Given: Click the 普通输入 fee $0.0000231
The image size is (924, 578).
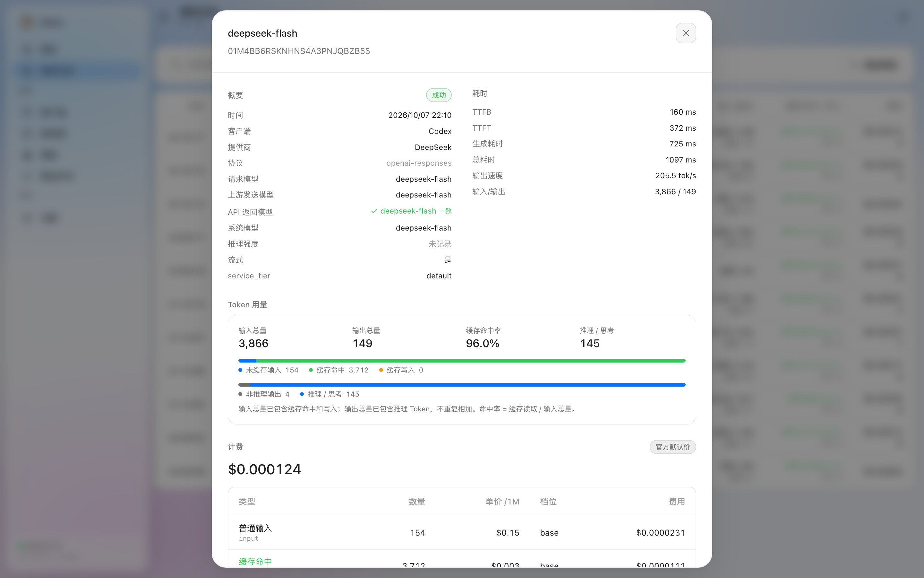Looking at the screenshot, I should [660, 533].
